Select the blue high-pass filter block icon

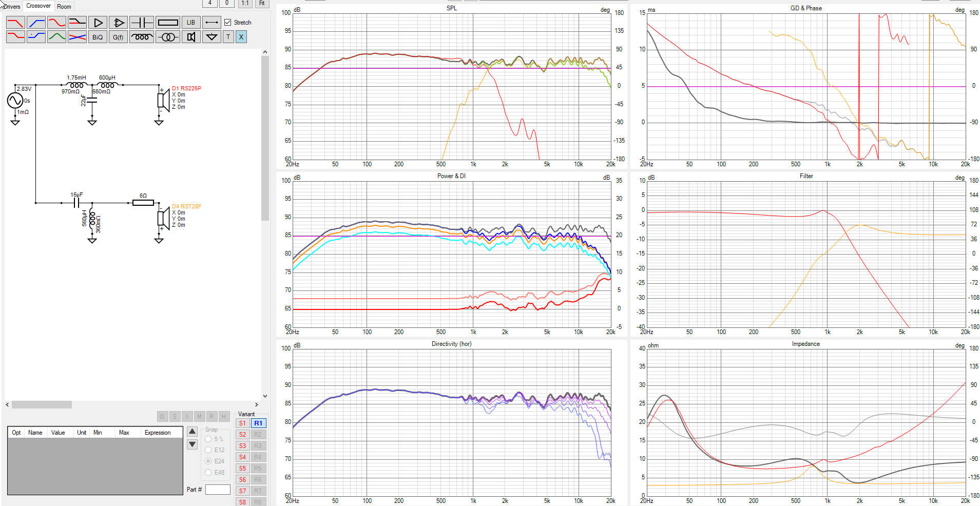point(36,23)
